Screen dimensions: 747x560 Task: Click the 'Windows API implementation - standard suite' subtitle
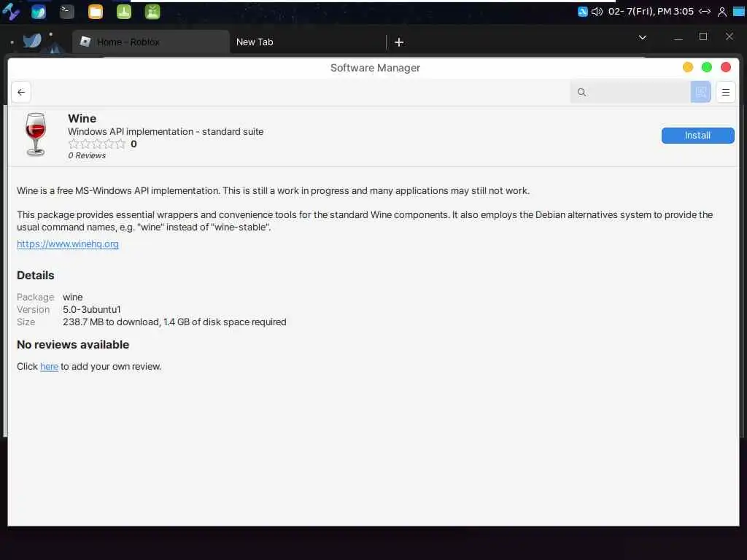(166, 131)
